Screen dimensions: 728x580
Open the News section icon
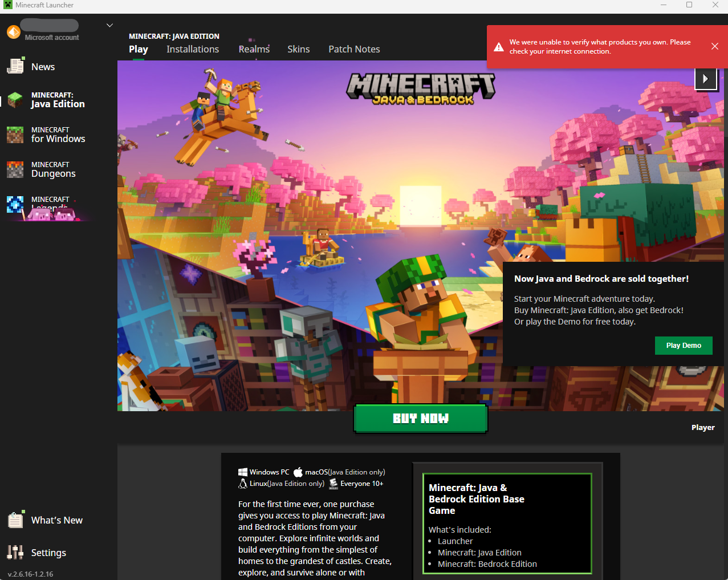click(x=15, y=66)
